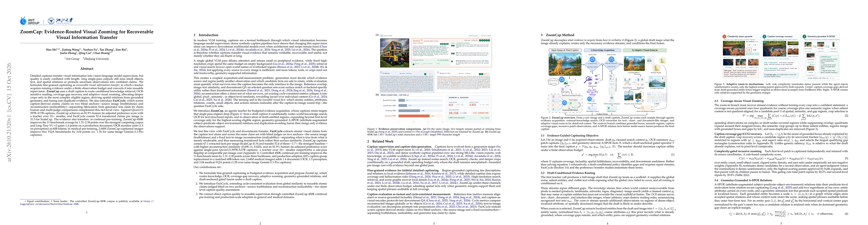868x225 pixels.
Task: Click the Ant Group logo
Action: tap(30, 21)
